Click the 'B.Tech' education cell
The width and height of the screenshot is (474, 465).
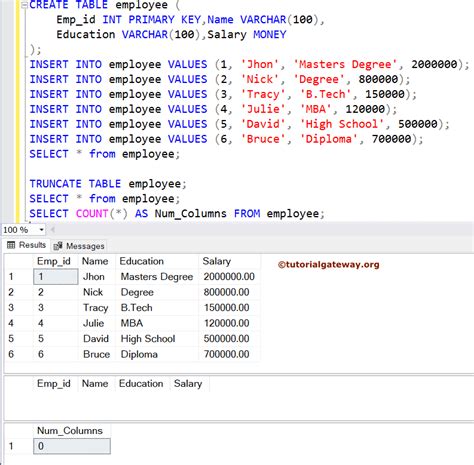(x=157, y=307)
